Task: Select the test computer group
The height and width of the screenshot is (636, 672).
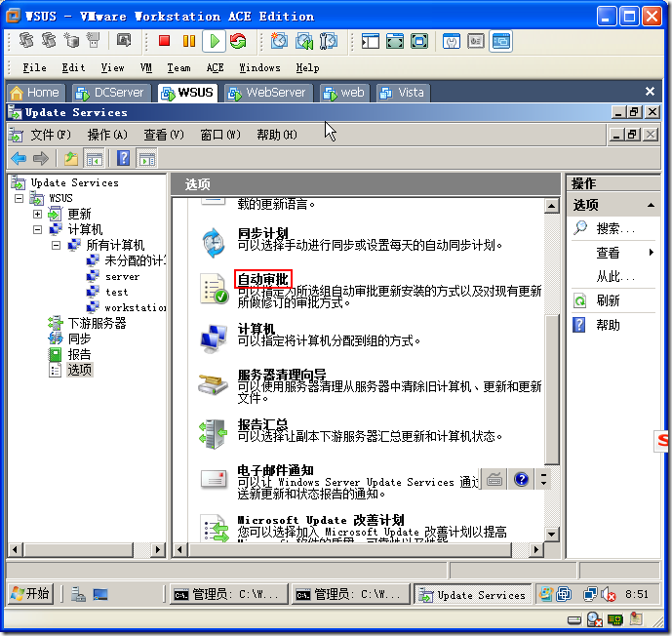Action: click(x=117, y=293)
